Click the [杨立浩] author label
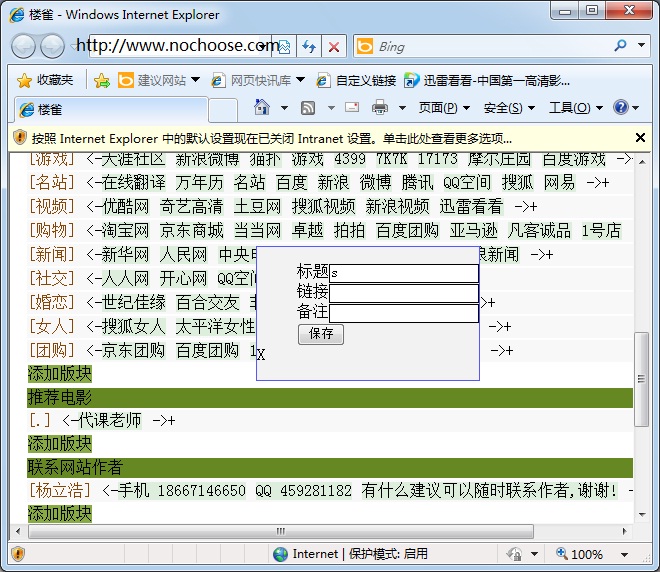Image resolution: width=660 pixels, height=572 pixels. coord(60,490)
